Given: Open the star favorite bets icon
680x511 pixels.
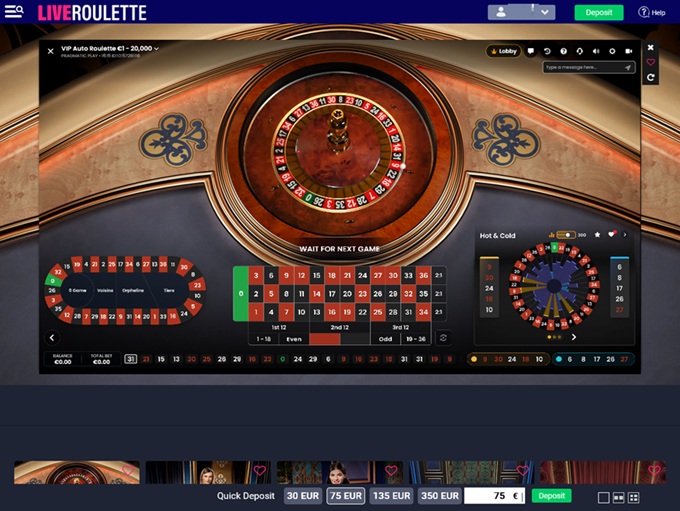Looking at the screenshot, I should point(597,235).
